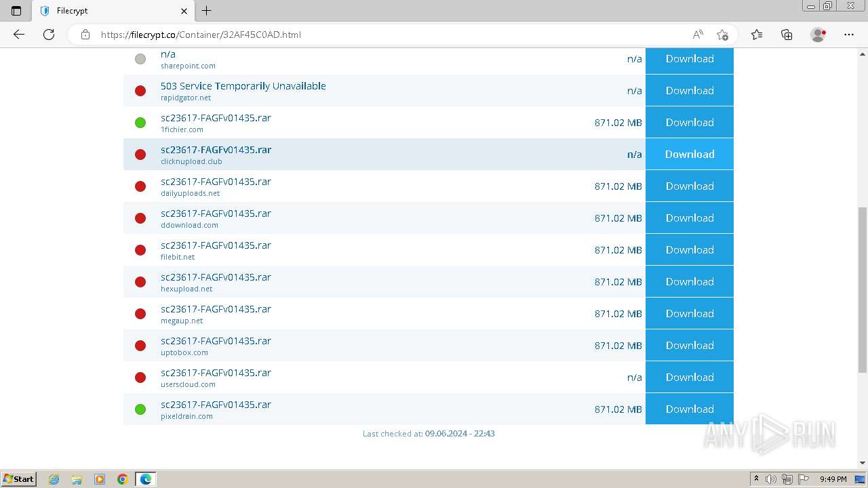Show hidden tray icons arrow
The image size is (868, 488).
click(x=756, y=479)
